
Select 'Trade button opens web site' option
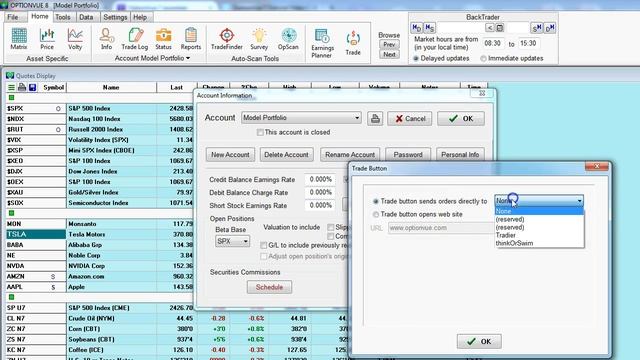pos(376,214)
